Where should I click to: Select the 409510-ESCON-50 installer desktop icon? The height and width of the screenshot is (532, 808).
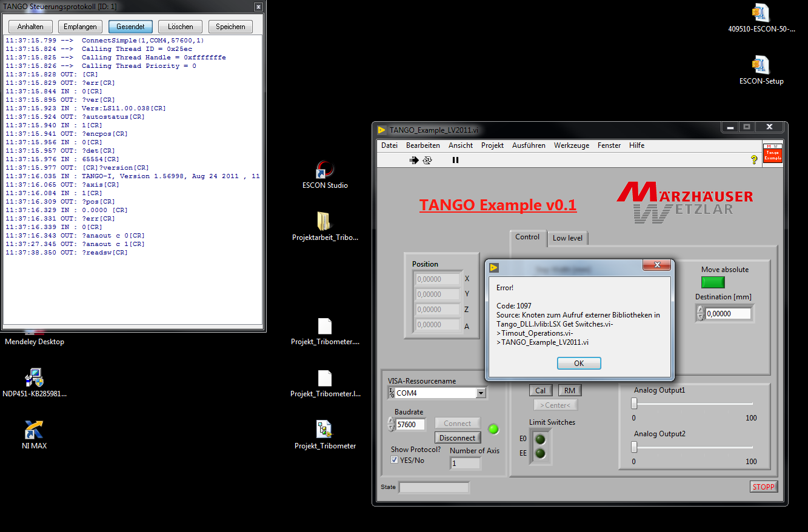click(x=761, y=18)
